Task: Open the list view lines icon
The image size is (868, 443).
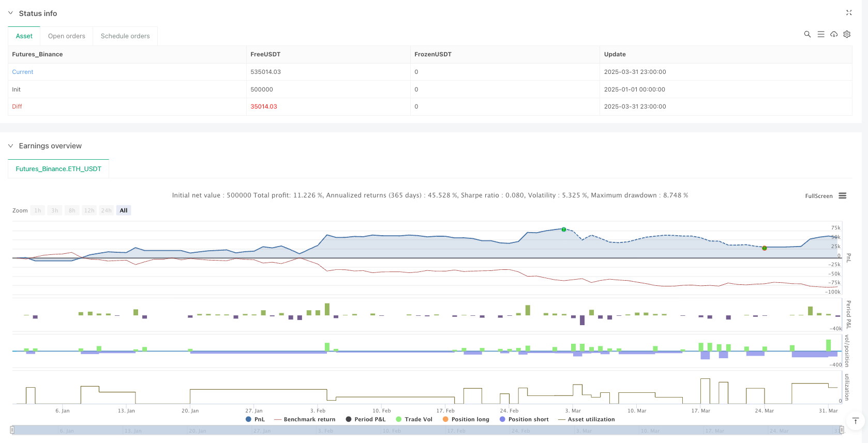Action: click(x=820, y=34)
